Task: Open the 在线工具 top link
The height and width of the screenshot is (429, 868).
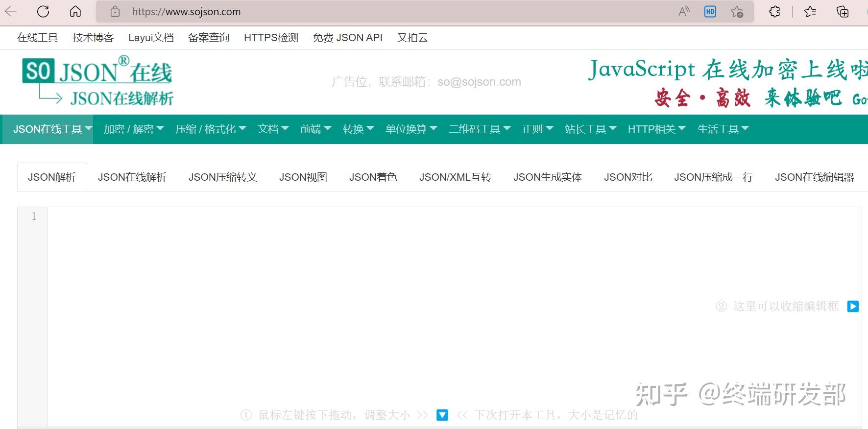Action: pos(37,38)
